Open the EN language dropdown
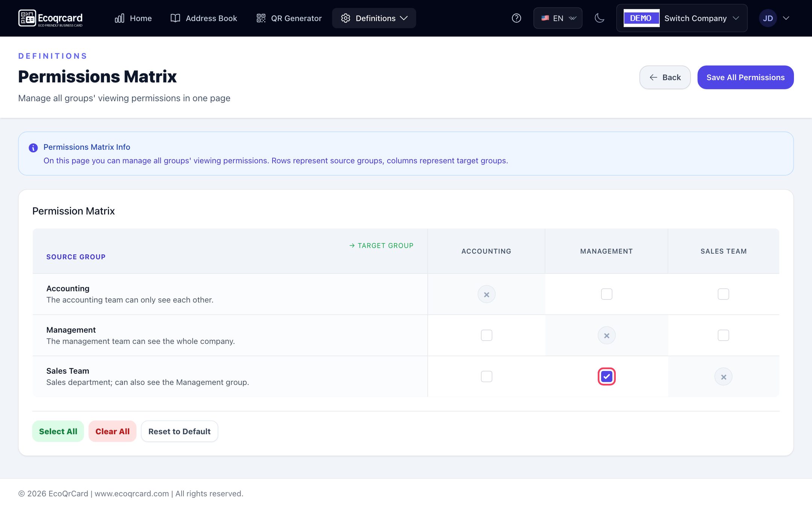This screenshot has width=812, height=508. coord(558,18)
